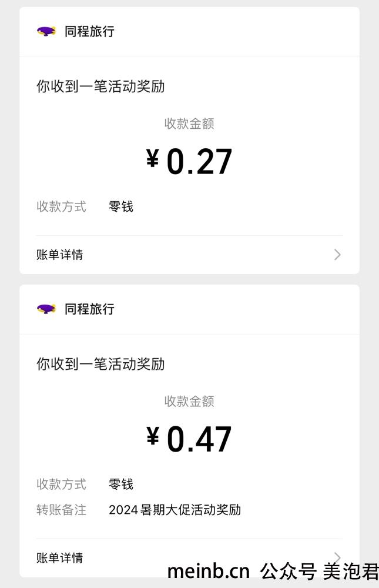379x588 pixels.
Task: Expand 账单详情 chevron in the ¥0.47 card
Action: pos(337,557)
